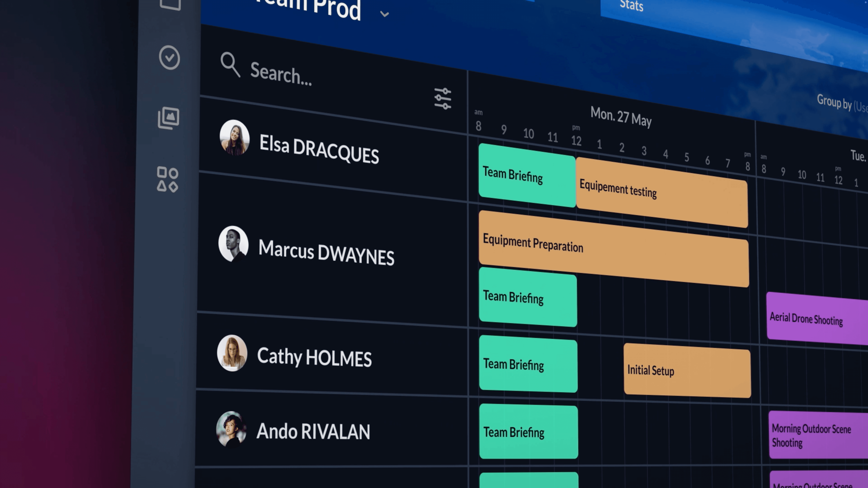Expand the Team Prod dropdown chevron

point(385,14)
